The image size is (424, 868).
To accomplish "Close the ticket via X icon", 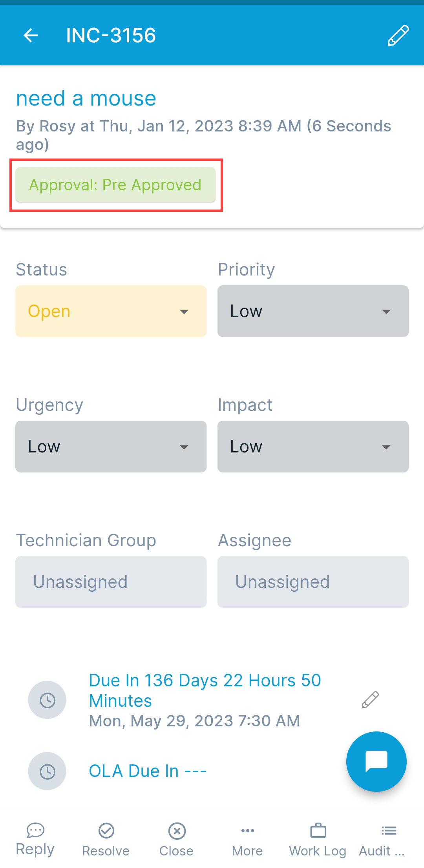I will point(177,831).
